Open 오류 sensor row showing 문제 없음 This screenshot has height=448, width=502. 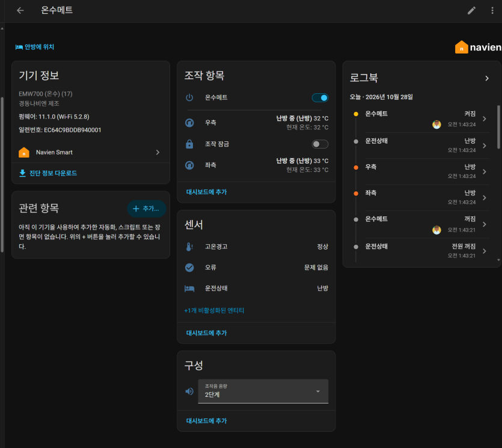pyautogui.click(x=257, y=268)
